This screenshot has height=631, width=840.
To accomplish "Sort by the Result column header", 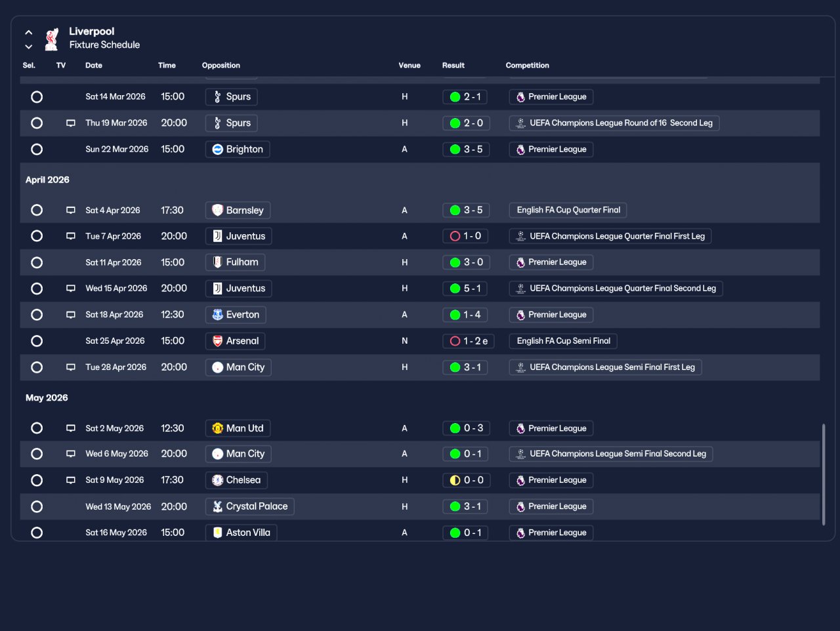I will click(453, 66).
